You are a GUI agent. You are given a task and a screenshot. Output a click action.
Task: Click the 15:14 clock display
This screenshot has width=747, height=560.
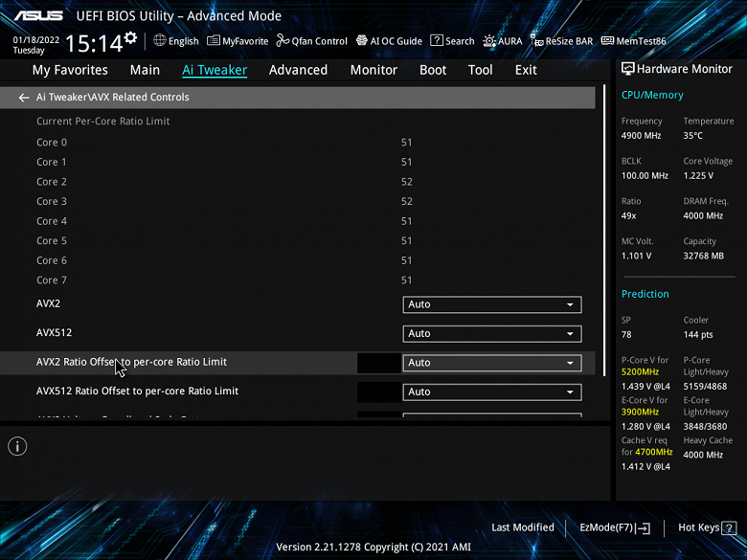[x=94, y=44]
